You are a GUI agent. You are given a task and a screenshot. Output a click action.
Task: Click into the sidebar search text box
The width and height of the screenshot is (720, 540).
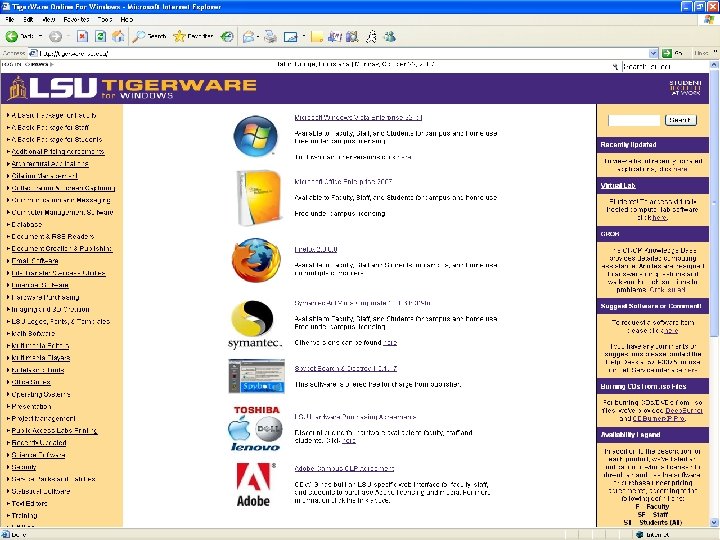(x=634, y=120)
